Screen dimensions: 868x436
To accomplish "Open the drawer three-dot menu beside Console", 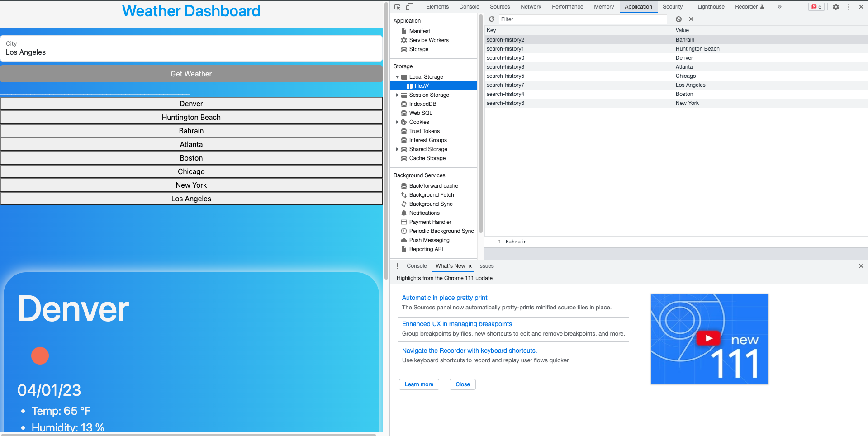I will tap(398, 266).
